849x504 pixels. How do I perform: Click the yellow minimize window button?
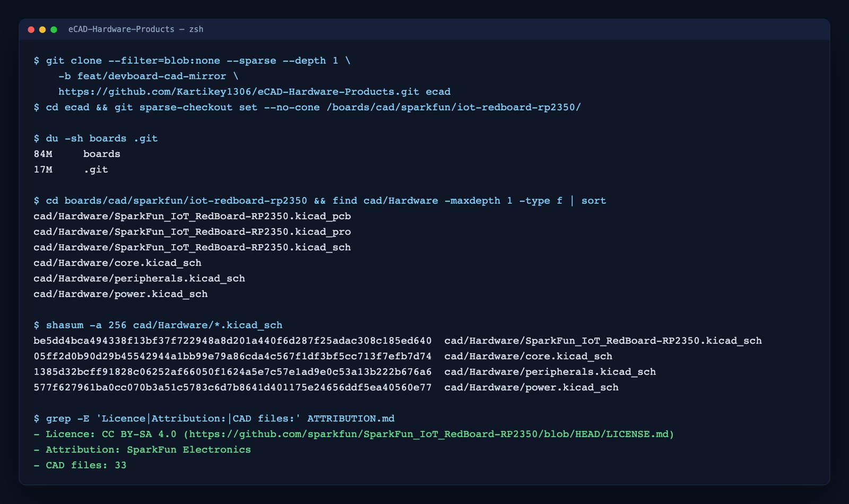point(42,30)
